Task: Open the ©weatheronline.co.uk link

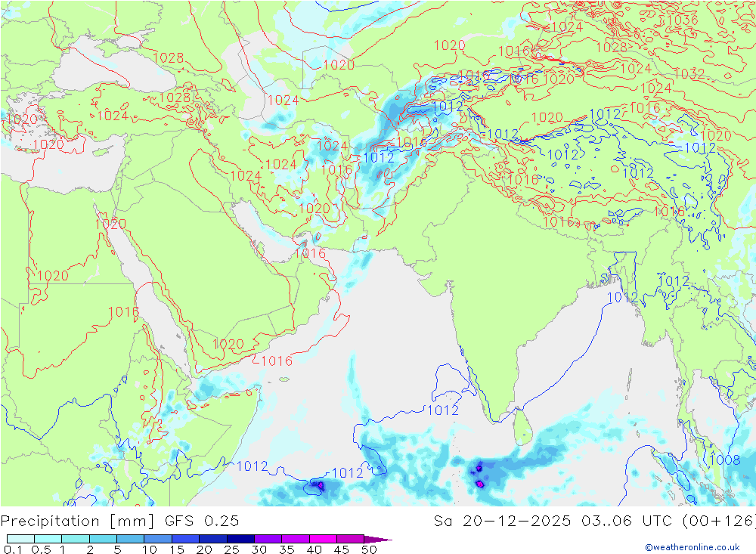Action: [692, 546]
